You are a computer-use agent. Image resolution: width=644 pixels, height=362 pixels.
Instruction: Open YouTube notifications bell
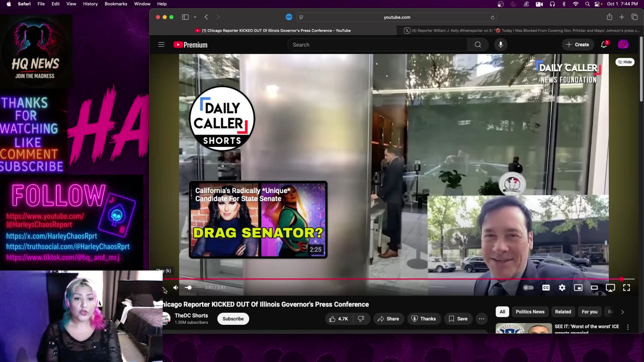(604, 45)
